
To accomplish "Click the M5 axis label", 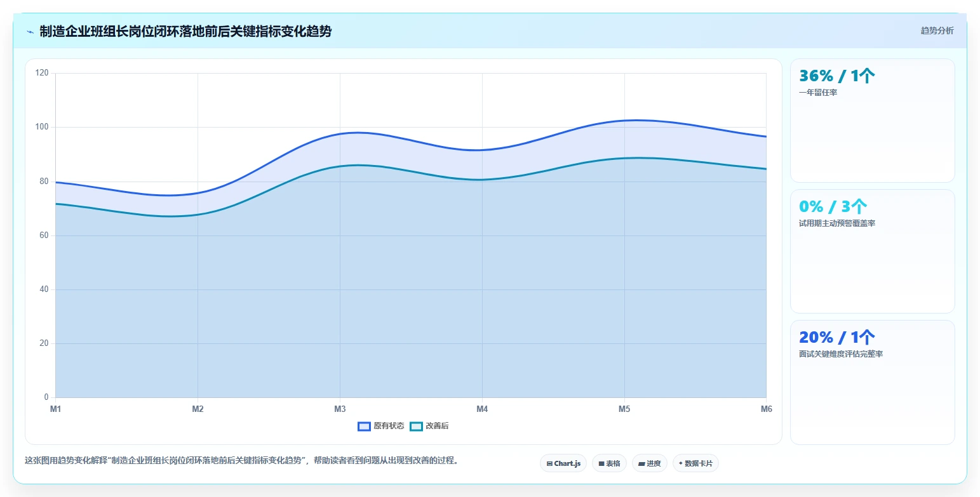I will pos(624,409).
